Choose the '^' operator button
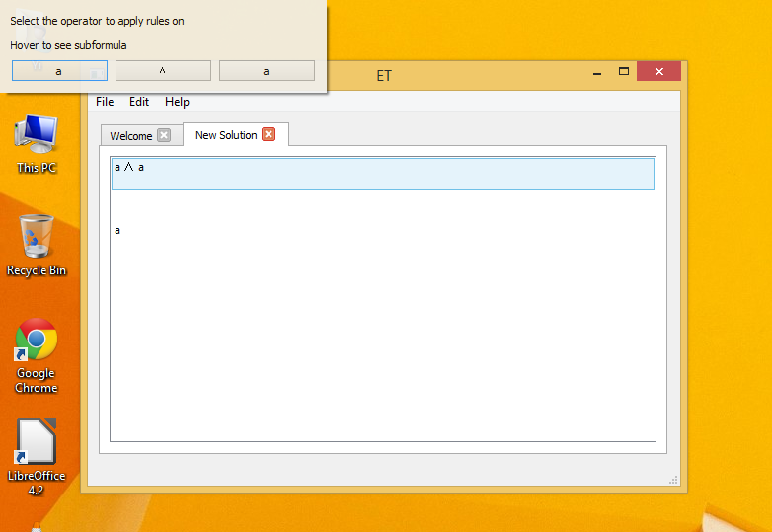Screen dimensions: 772x532 163,71
